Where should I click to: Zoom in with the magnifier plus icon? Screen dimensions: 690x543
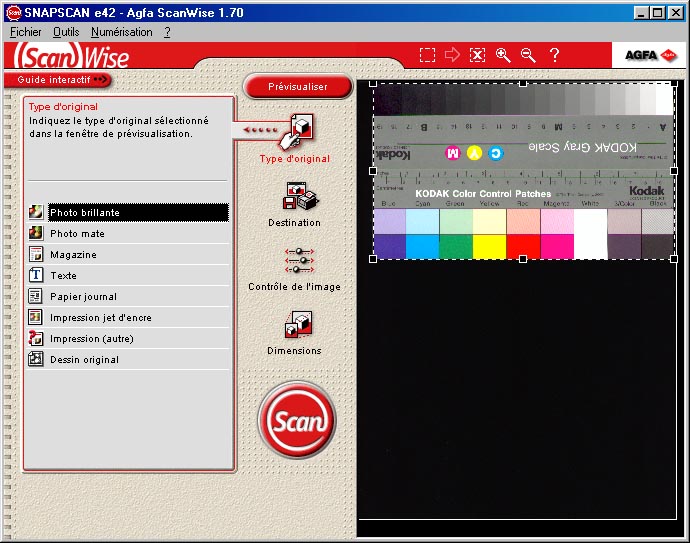(x=503, y=55)
